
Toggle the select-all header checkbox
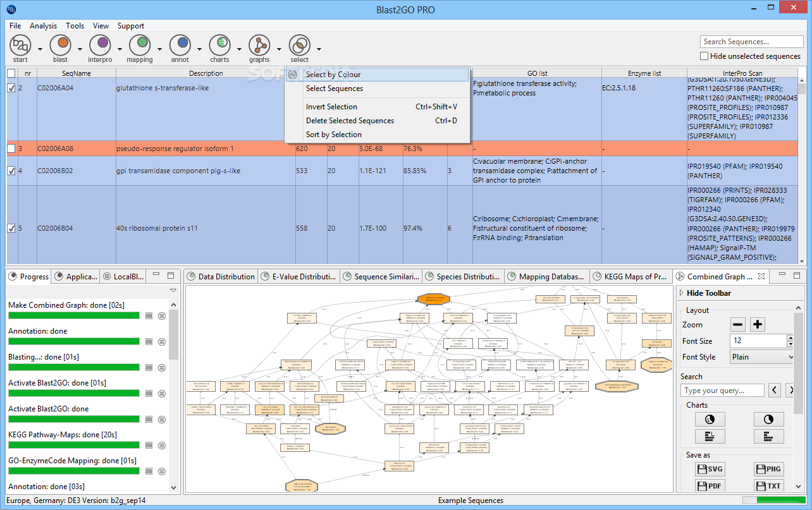click(x=11, y=73)
